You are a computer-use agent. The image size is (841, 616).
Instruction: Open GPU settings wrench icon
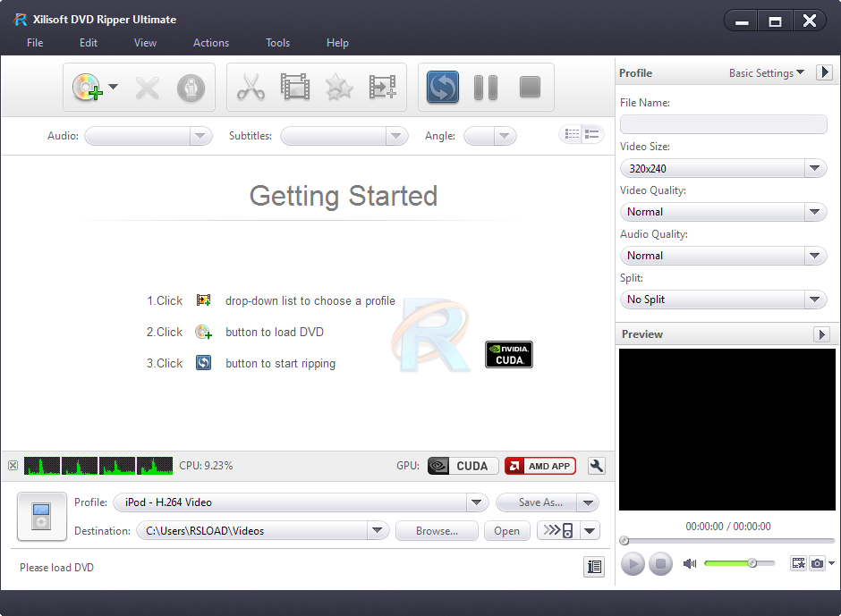597,466
